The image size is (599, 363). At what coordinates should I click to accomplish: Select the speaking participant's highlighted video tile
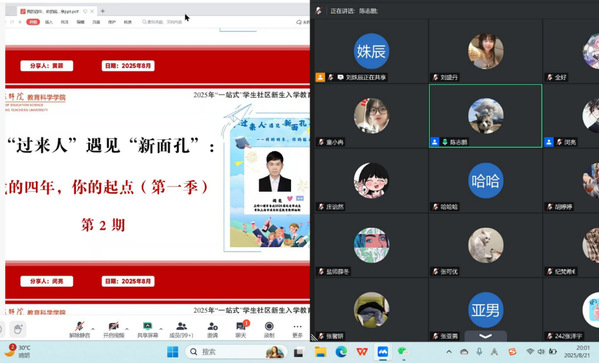pyautogui.click(x=486, y=116)
